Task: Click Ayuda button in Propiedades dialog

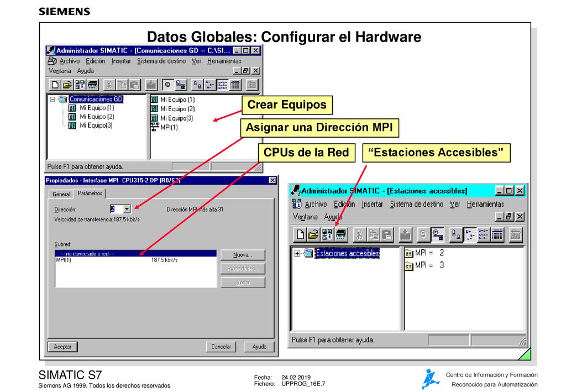Action: pos(259,347)
